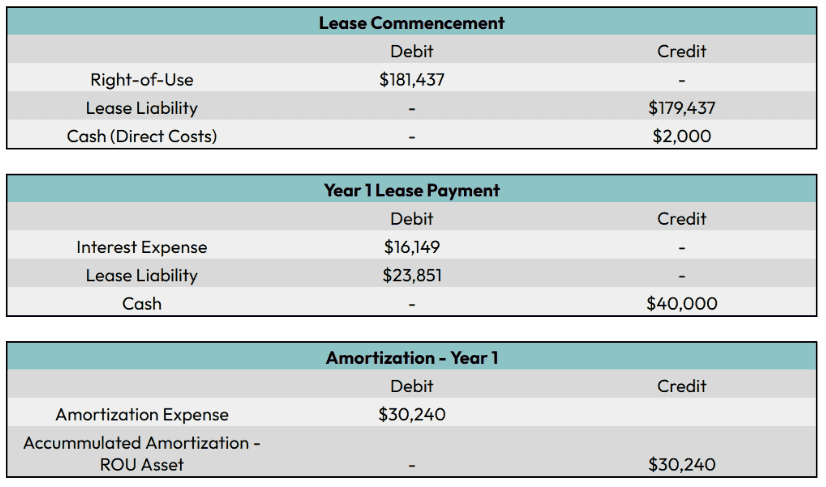Click the "Year 1 Lease Payment" header
The image size is (826, 487).
pos(412,190)
